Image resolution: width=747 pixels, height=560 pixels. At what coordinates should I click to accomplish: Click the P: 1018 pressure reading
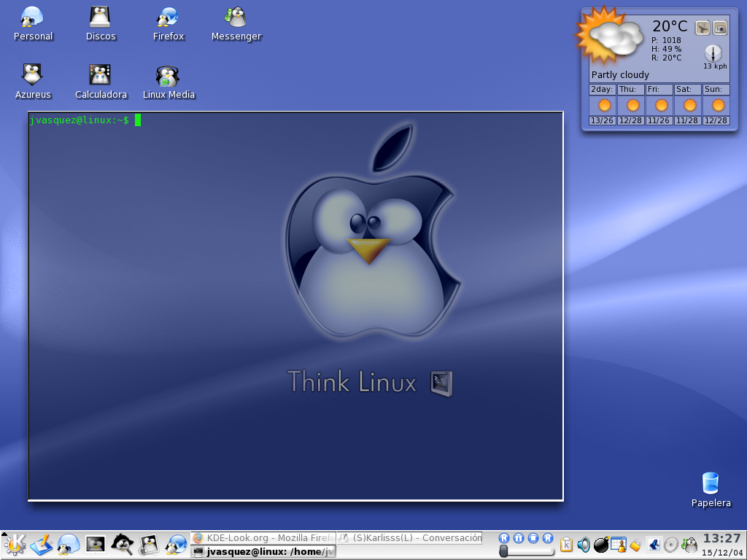(x=666, y=41)
